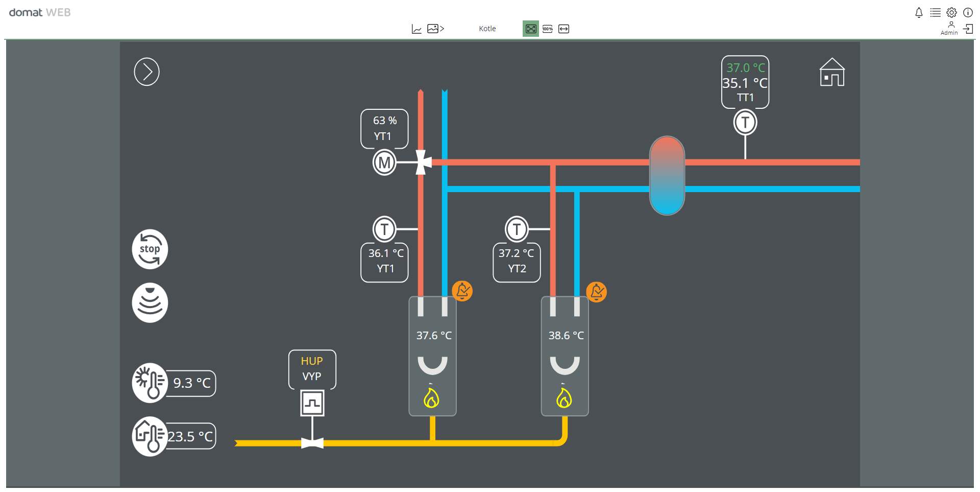Open the trend chart view
The image size is (980, 492).
pyautogui.click(x=416, y=29)
